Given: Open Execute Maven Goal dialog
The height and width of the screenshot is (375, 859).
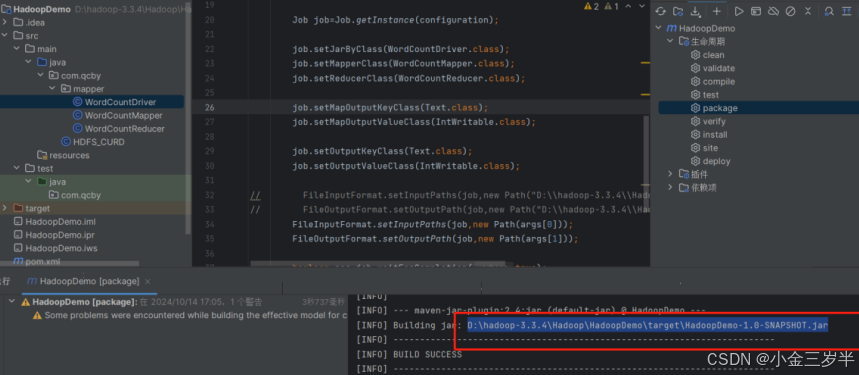Looking at the screenshot, I should [x=756, y=11].
